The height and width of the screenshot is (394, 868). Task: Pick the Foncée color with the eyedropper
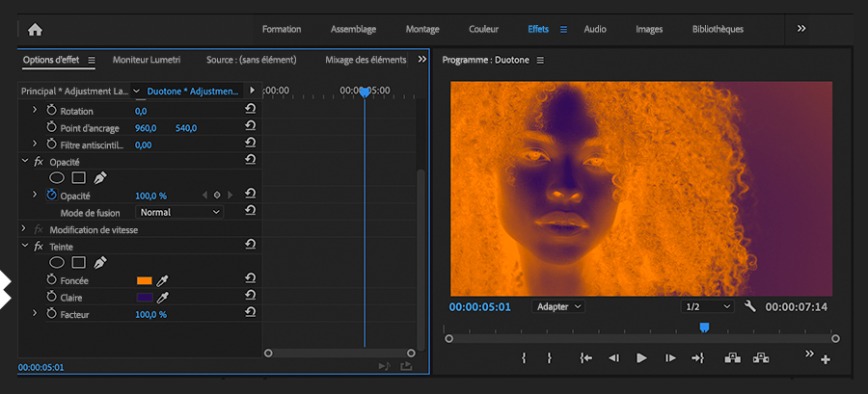pyautogui.click(x=163, y=280)
